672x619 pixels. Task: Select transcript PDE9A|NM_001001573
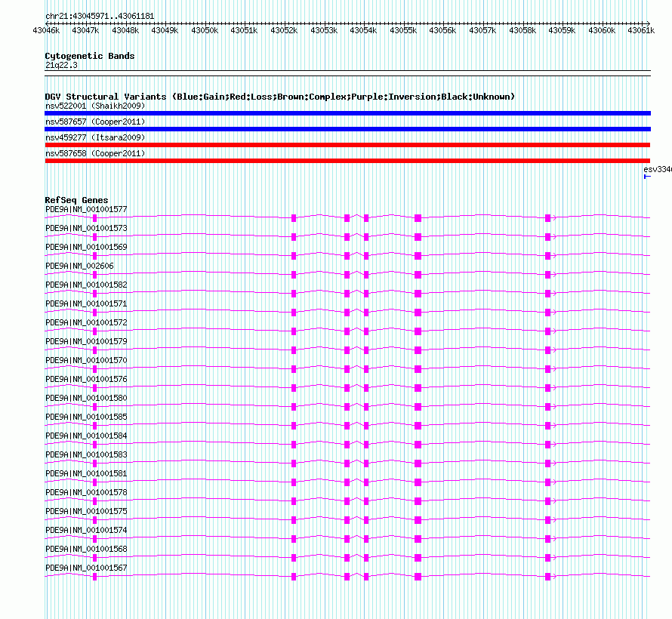click(86, 228)
